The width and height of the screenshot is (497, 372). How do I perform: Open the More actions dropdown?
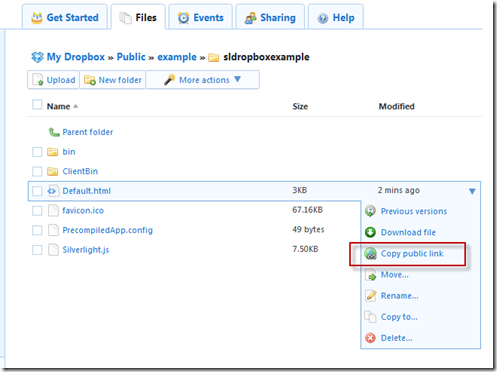(203, 80)
